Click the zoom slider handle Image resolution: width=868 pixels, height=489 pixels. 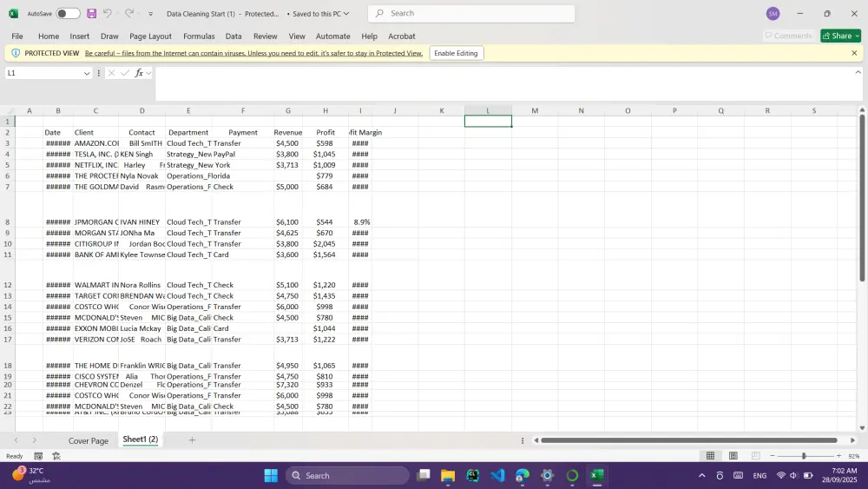click(x=804, y=456)
